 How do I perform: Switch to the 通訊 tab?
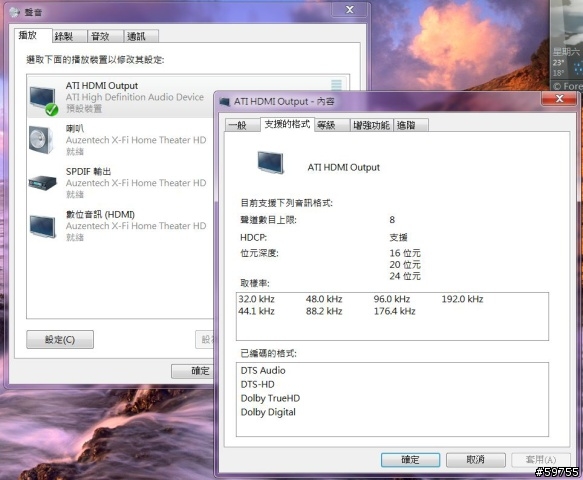141,36
